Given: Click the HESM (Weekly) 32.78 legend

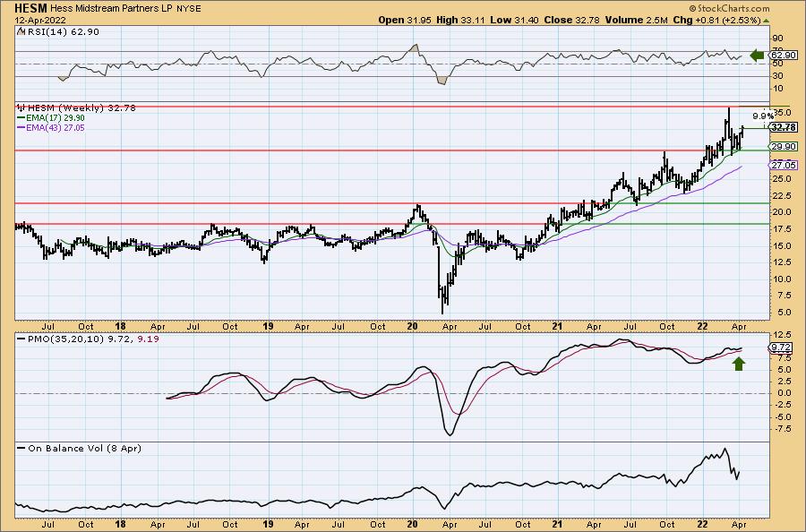Looking at the screenshot, I should pyautogui.click(x=81, y=108).
